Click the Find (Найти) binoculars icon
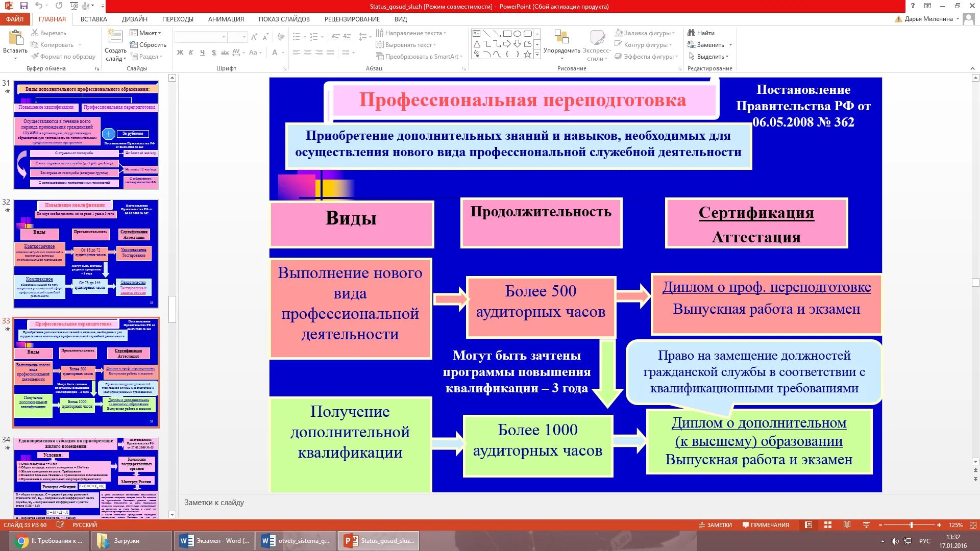Image resolution: width=980 pixels, height=551 pixels. tap(692, 33)
